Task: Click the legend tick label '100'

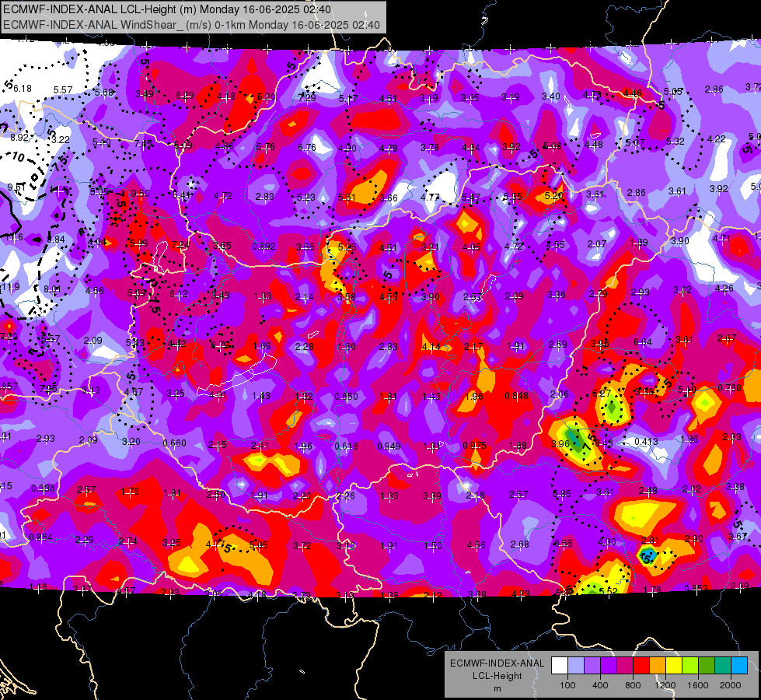Action: 567,685
